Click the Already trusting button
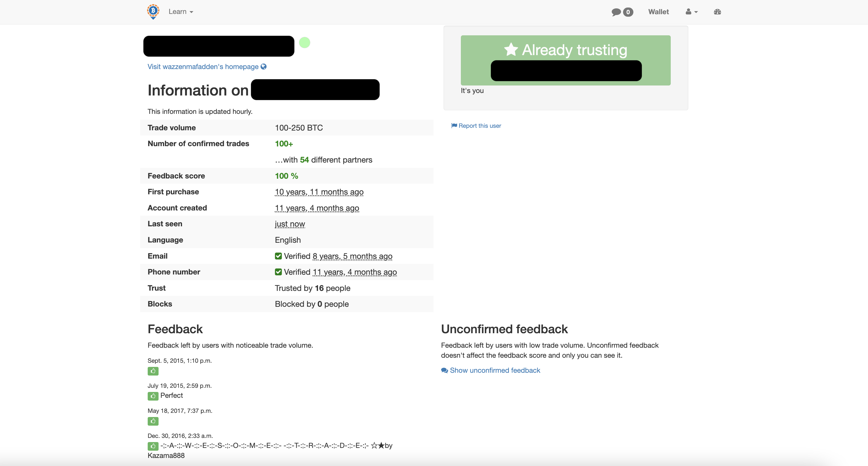Viewport: 868px width, 466px height. coord(565,60)
